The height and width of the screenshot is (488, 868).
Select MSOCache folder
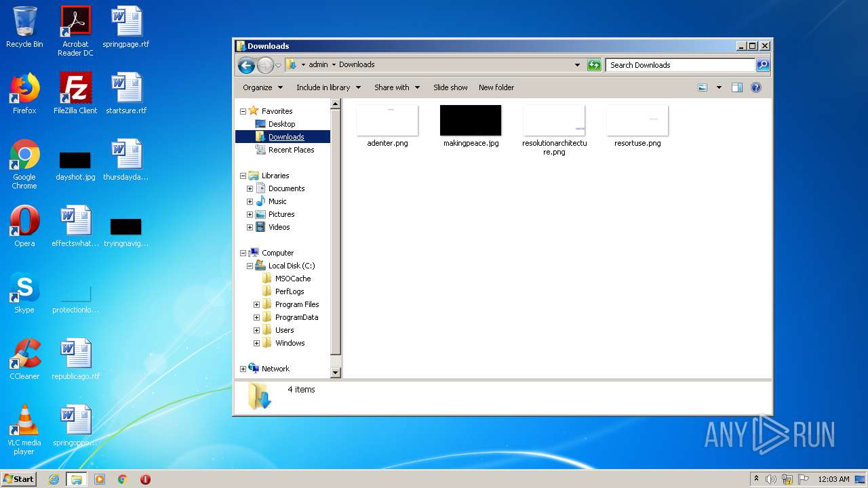pos(293,279)
